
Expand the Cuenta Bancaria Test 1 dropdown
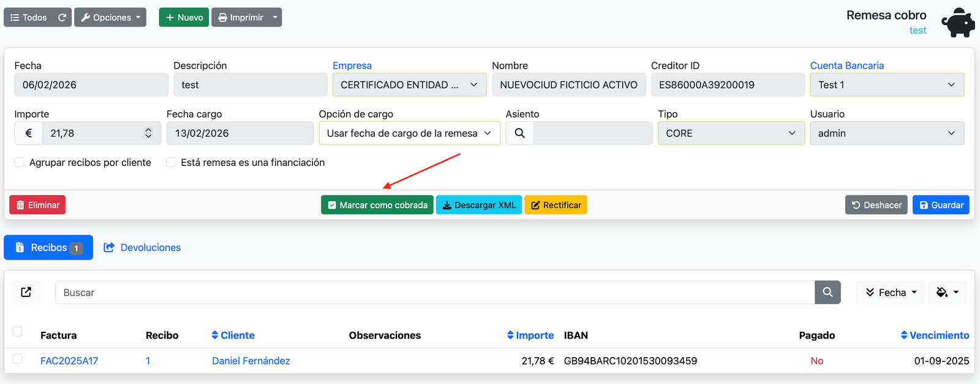(x=888, y=85)
